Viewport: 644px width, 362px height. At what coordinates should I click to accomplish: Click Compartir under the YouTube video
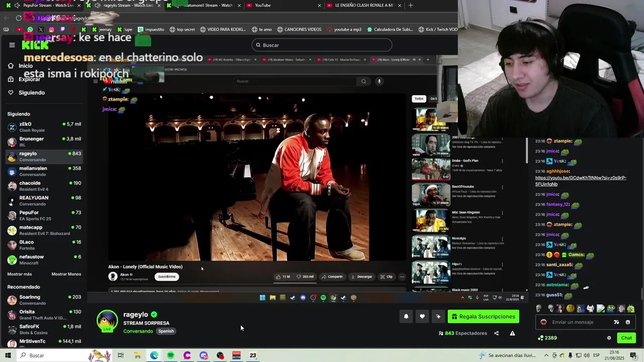click(333, 277)
